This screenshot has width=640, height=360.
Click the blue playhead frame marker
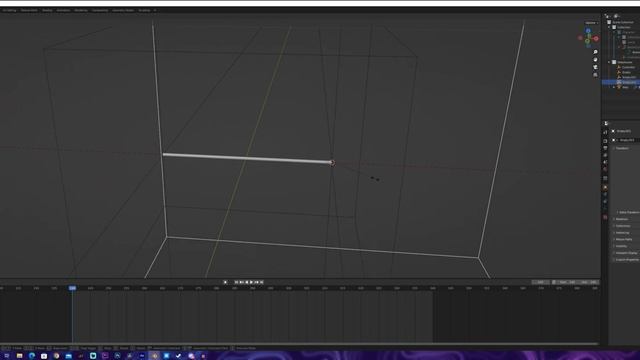click(x=72, y=288)
